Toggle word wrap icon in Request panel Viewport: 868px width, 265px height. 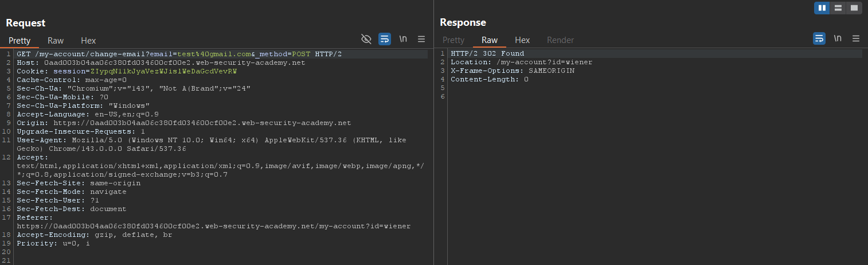click(x=385, y=39)
